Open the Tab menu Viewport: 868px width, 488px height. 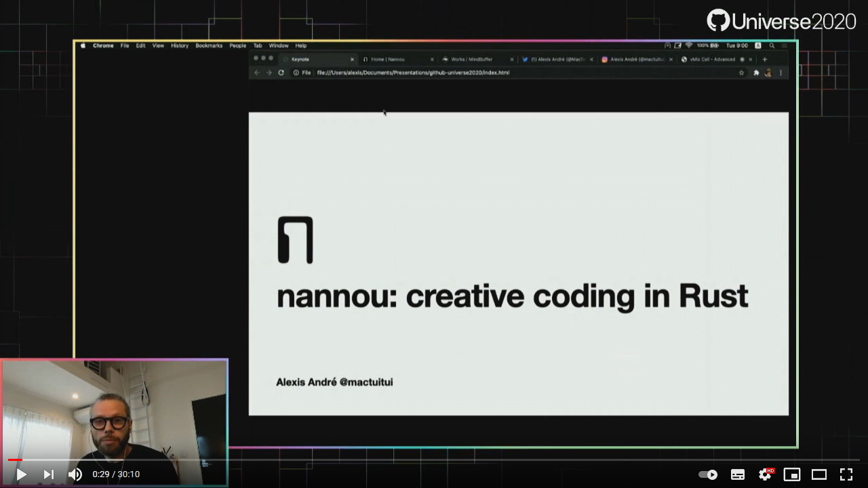click(258, 45)
